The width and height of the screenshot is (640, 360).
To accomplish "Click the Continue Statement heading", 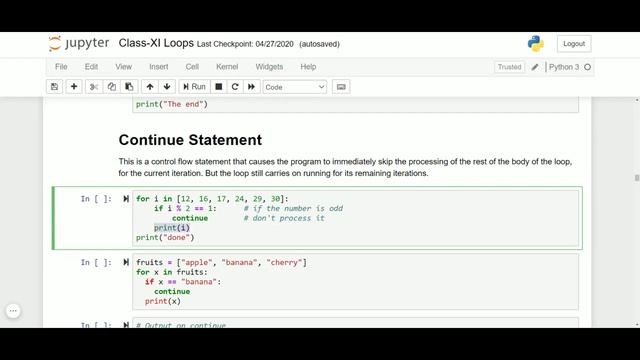I will coord(190,140).
